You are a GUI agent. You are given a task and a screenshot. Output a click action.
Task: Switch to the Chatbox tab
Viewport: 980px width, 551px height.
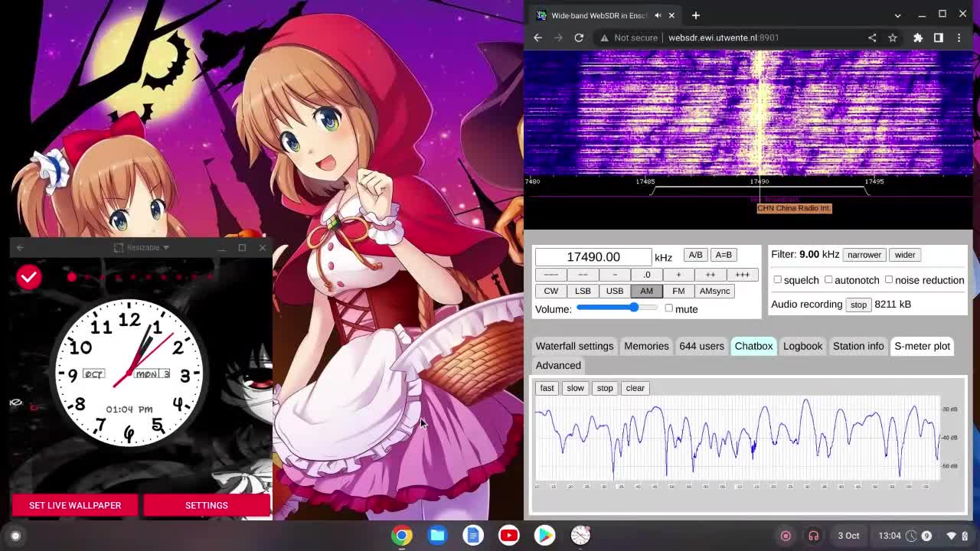click(x=753, y=346)
